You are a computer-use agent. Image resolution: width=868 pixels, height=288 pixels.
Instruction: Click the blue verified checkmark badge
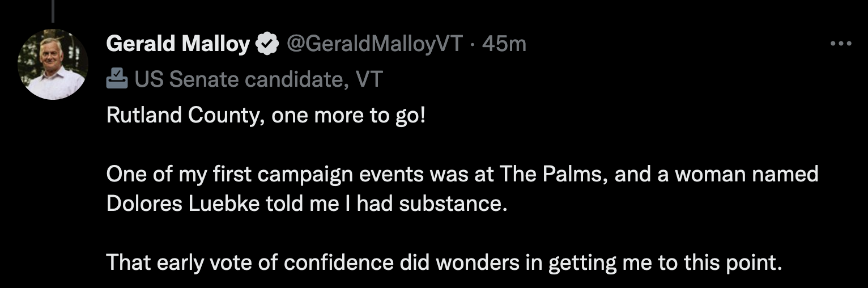tap(267, 44)
